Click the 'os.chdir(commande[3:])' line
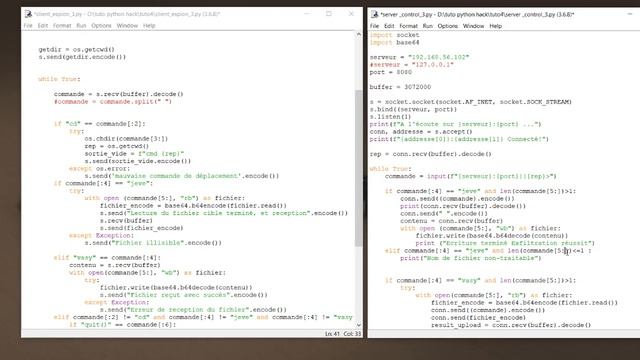 126,138
